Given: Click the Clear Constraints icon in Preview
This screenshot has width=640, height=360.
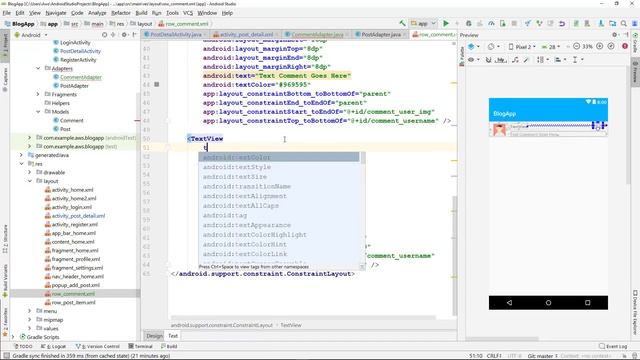Looking at the screenshot, I should (x=515, y=60).
